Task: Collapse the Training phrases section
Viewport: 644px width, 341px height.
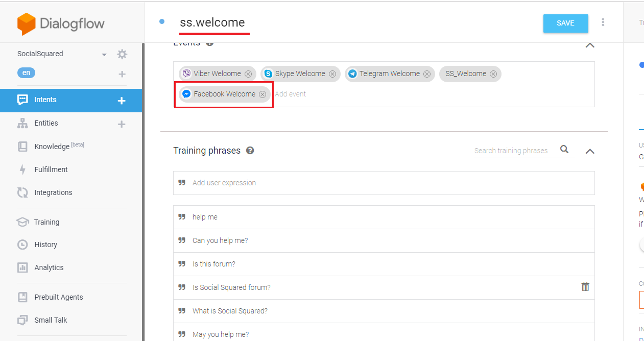Action: (590, 151)
